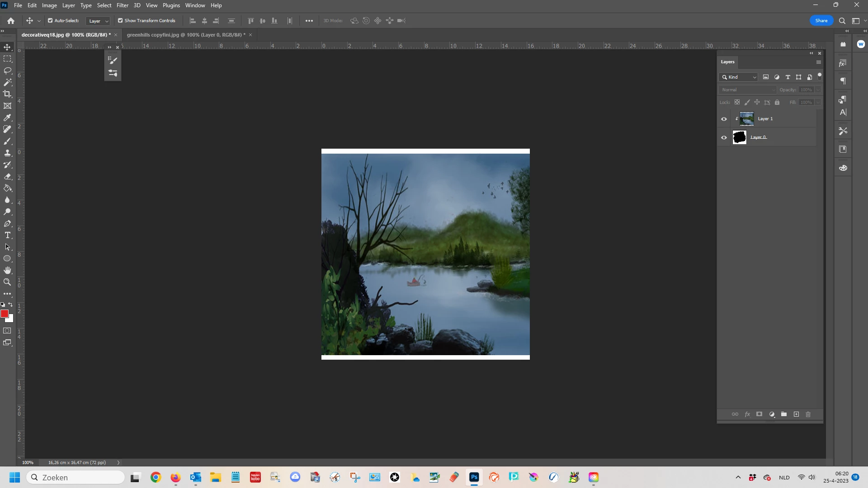Open the Kind filter dropdown
Image resolution: width=868 pixels, height=488 pixels.
point(739,77)
